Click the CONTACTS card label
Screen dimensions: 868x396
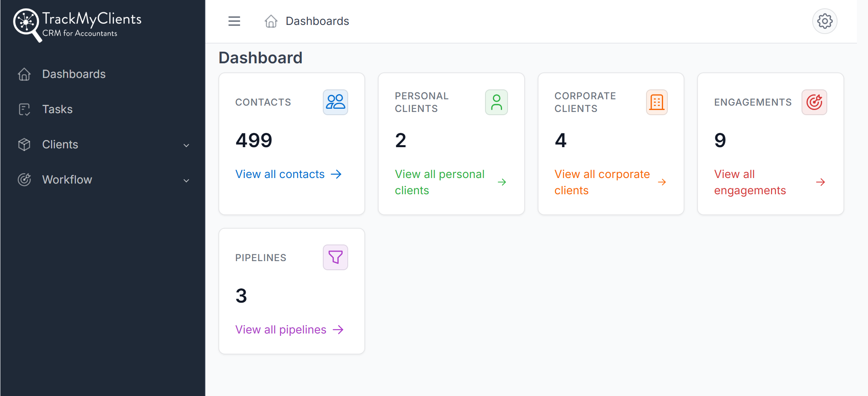click(263, 102)
